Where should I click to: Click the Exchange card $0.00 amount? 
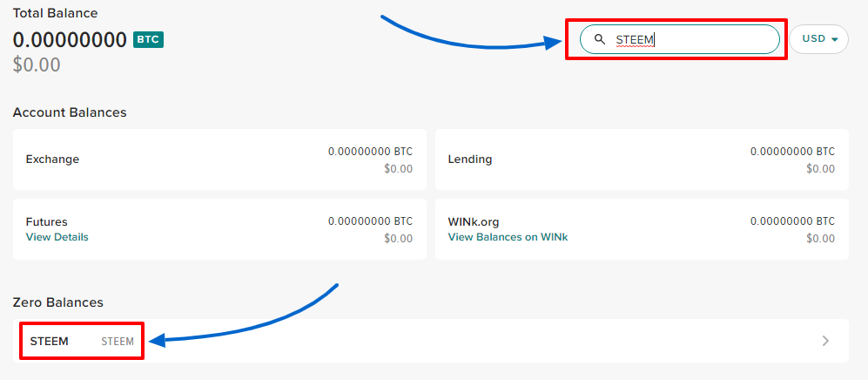coord(399,169)
